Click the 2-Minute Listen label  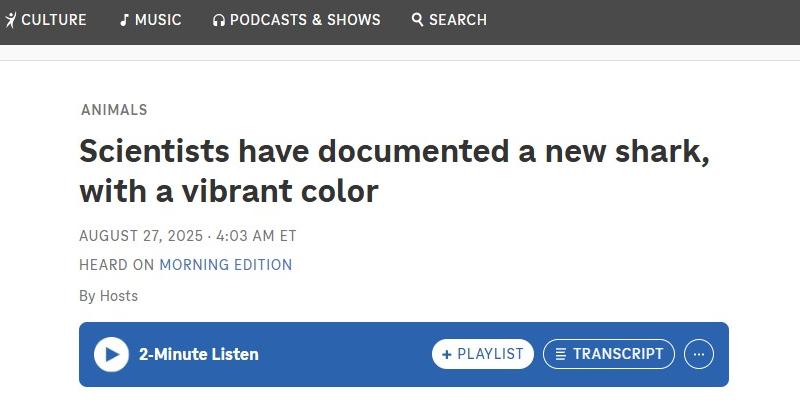(198, 354)
